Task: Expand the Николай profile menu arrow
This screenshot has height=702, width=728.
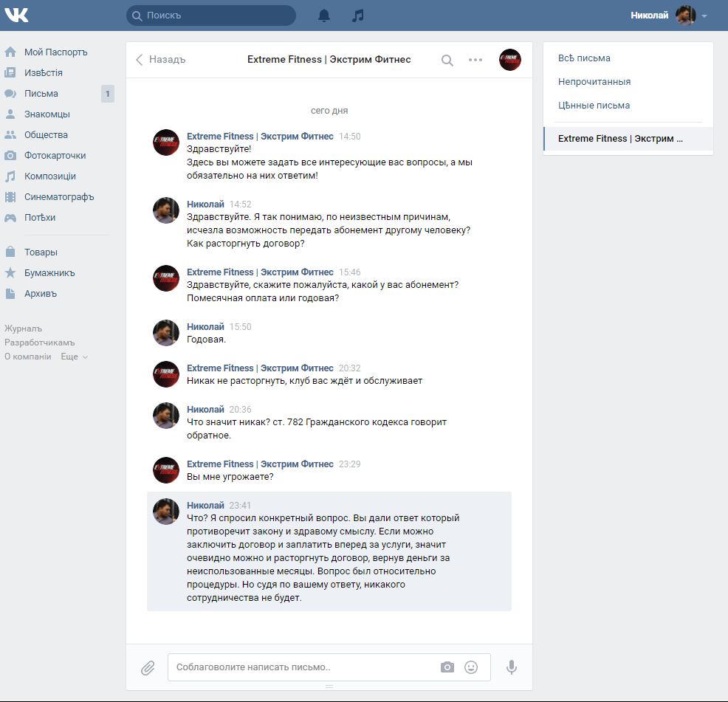Action: coord(704,16)
